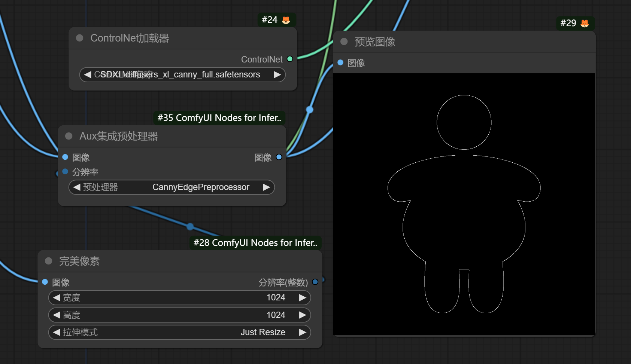Image resolution: width=631 pixels, height=364 pixels.
Task: Select previous ControlNet model with left arrow
Action: [x=88, y=74]
